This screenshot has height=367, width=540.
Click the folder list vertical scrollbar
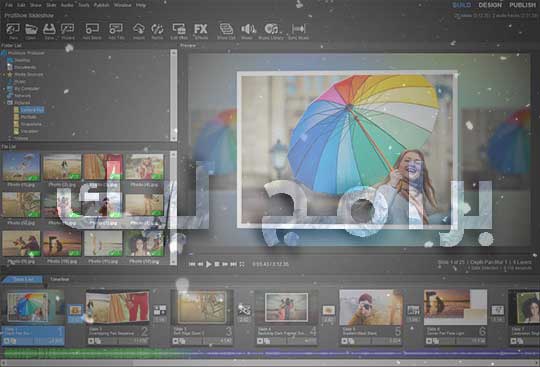(x=174, y=95)
